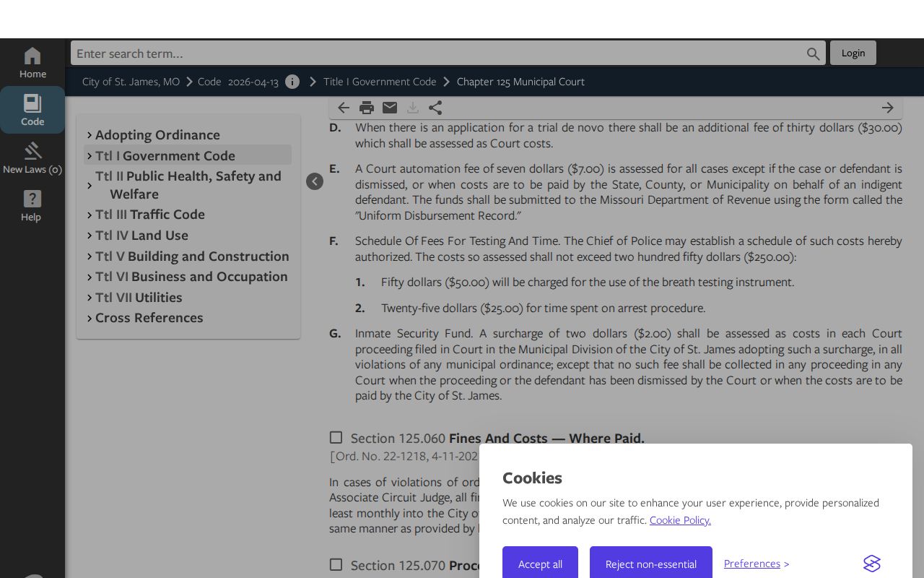This screenshot has height=578, width=924.
Task: Select the Code book icon
Action: click(32, 103)
